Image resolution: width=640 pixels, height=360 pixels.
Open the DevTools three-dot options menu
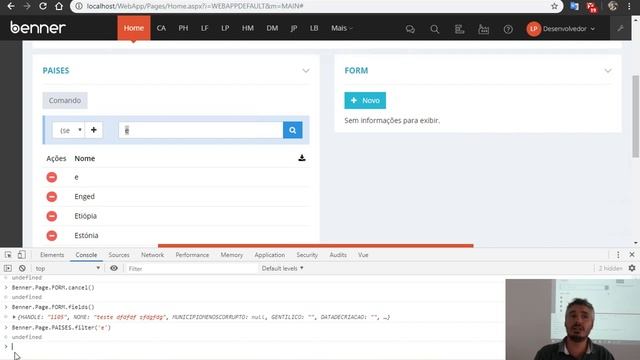[618, 255]
